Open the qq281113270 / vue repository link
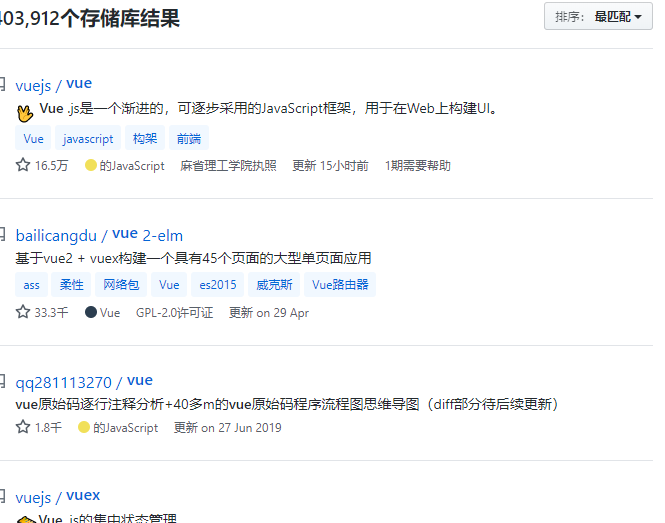 84,382
